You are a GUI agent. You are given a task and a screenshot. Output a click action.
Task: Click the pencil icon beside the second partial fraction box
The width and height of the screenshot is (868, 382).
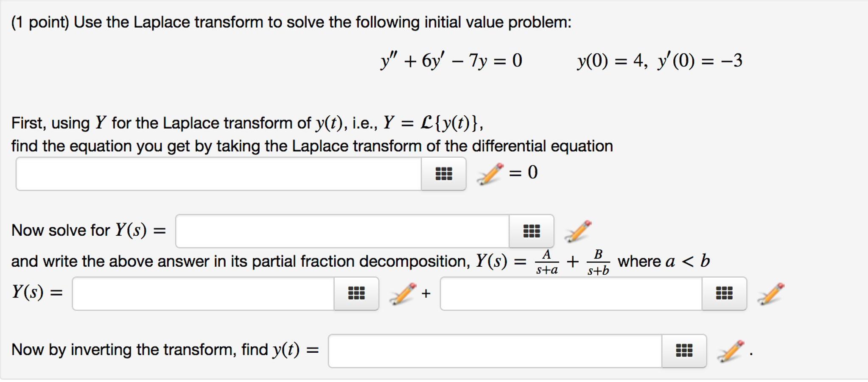(x=769, y=293)
